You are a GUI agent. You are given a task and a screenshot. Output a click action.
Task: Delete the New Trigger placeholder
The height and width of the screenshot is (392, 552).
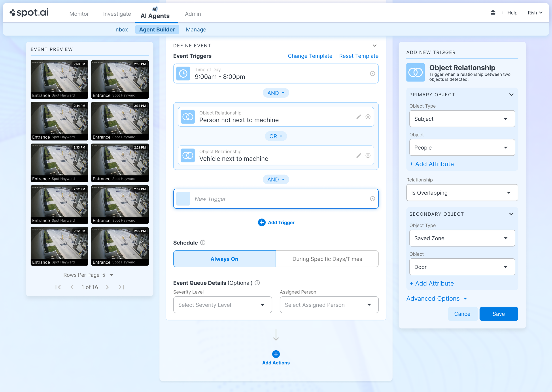tap(372, 199)
